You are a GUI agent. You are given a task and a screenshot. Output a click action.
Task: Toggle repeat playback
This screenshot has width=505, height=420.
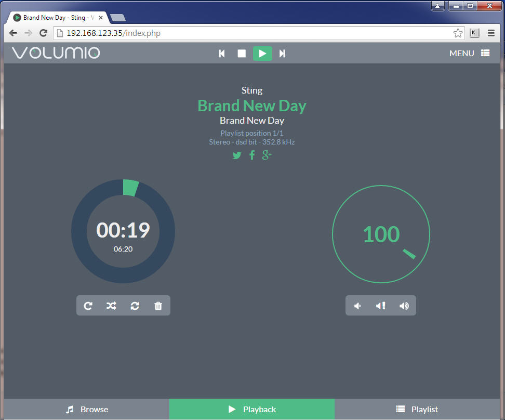[x=88, y=306]
